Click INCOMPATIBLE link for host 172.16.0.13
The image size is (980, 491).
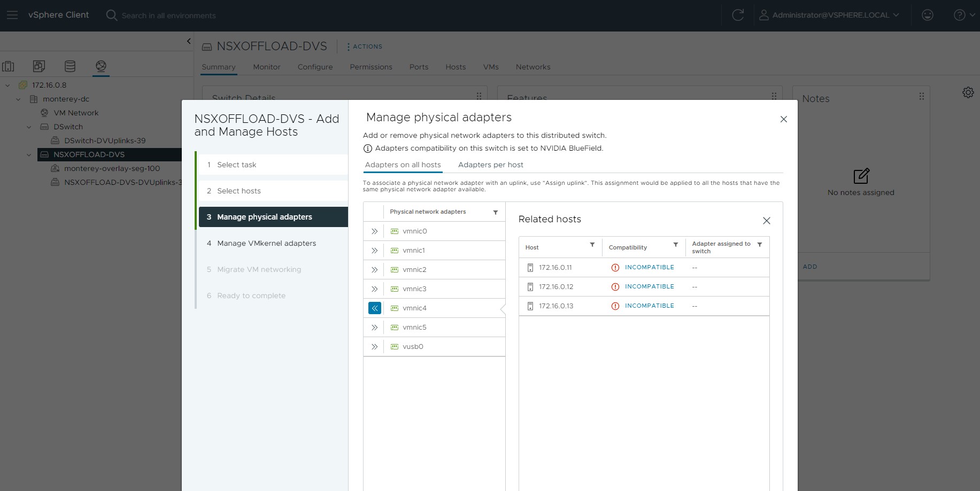point(649,306)
